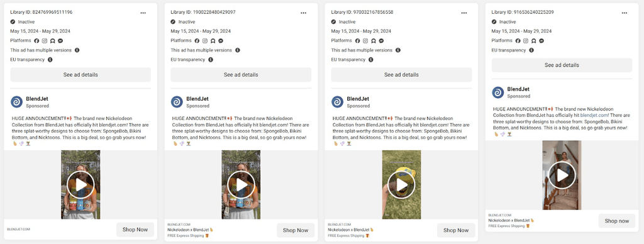Click Facebook platform icon in ad 916536240225209
The height and width of the screenshot is (244, 644).
518,41
